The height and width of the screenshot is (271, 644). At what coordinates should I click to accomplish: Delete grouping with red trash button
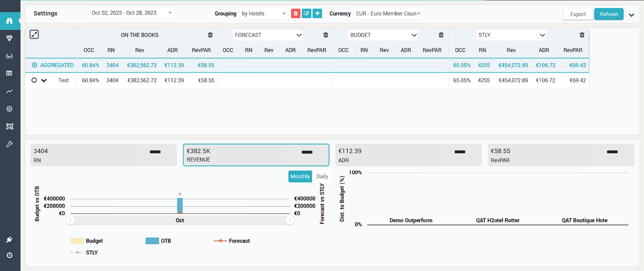(x=296, y=13)
